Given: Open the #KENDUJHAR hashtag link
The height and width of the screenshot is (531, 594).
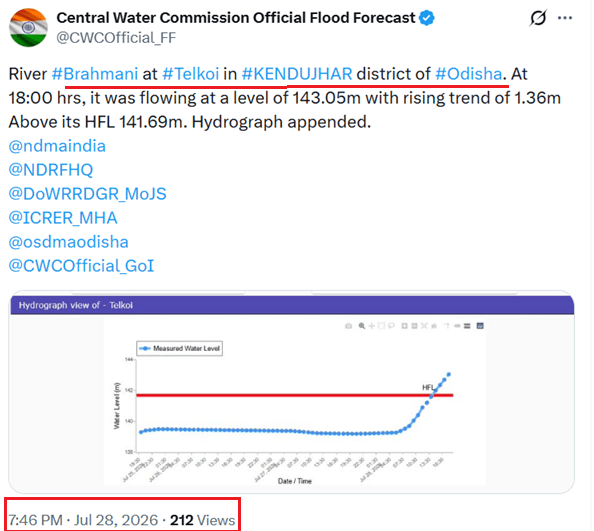Looking at the screenshot, I should 297,74.
